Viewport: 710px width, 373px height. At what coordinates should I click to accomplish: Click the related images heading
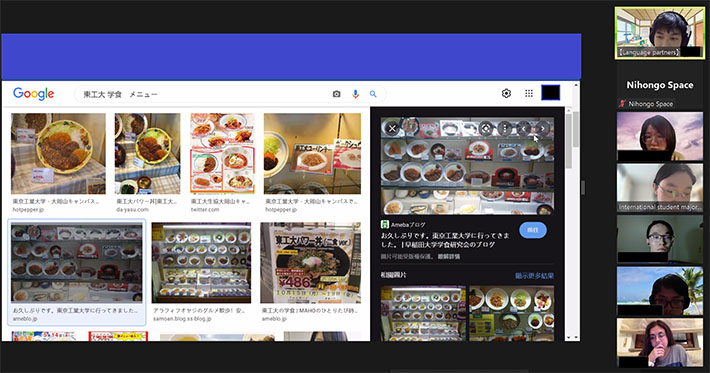tap(393, 275)
